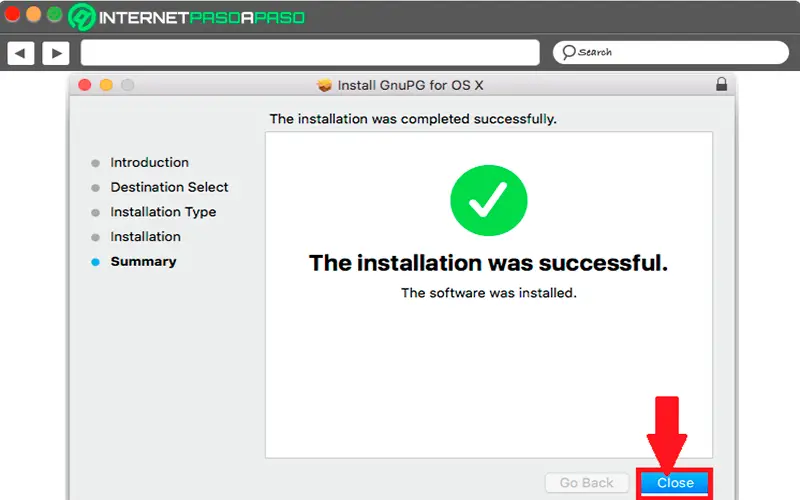Click the blue bullet beside Summary
Image resolution: width=800 pixels, height=500 pixels.
[x=95, y=262]
